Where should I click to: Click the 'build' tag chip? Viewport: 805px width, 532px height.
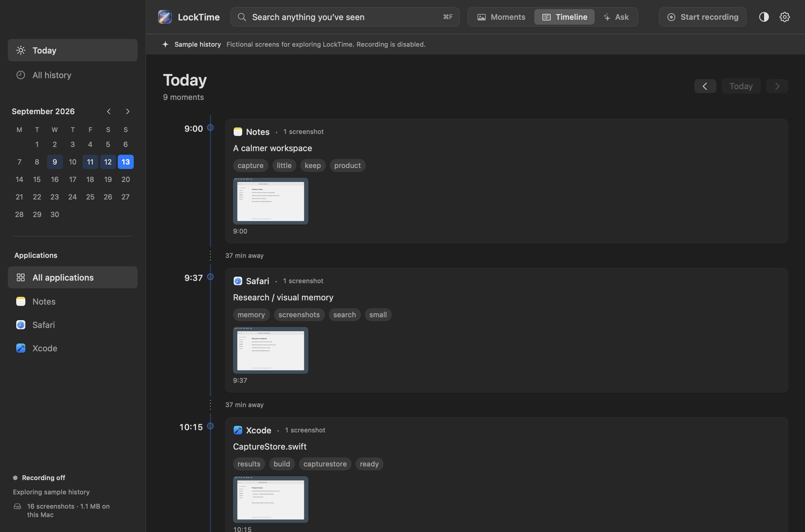pyautogui.click(x=282, y=464)
